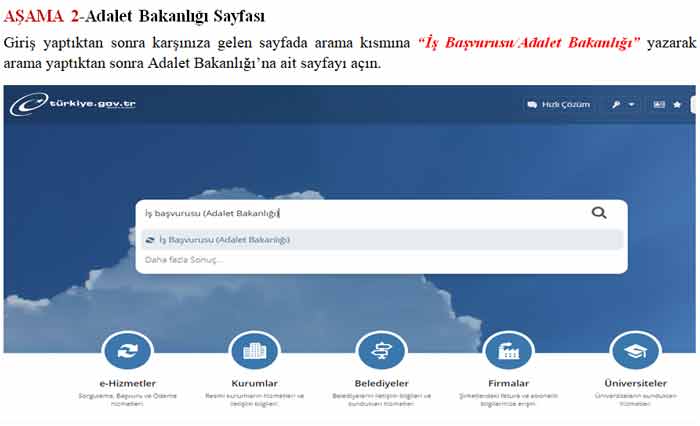
Task: Open the Belediyeler signpost icon
Action: pos(381,351)
